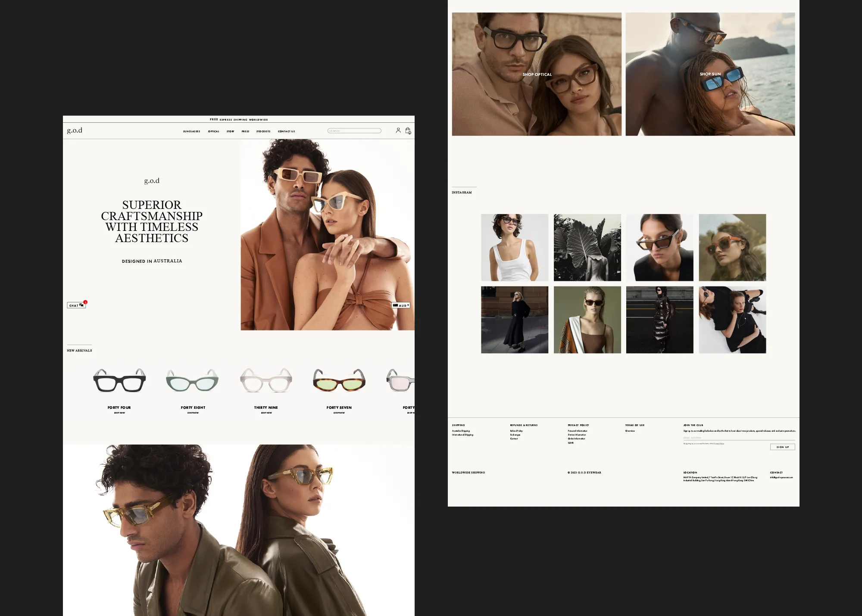The height and width of the screenshot is (616, 862).
Task: Open the Personal Information footer link
Action: [x=578, y=431]
